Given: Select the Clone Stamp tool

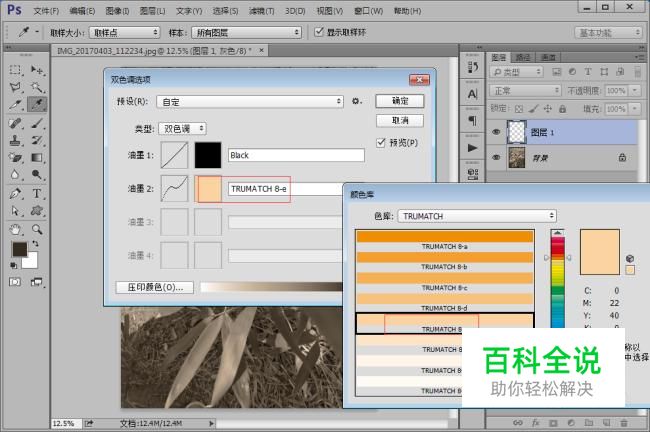Looking at the screenshot, I should (15, 141).
